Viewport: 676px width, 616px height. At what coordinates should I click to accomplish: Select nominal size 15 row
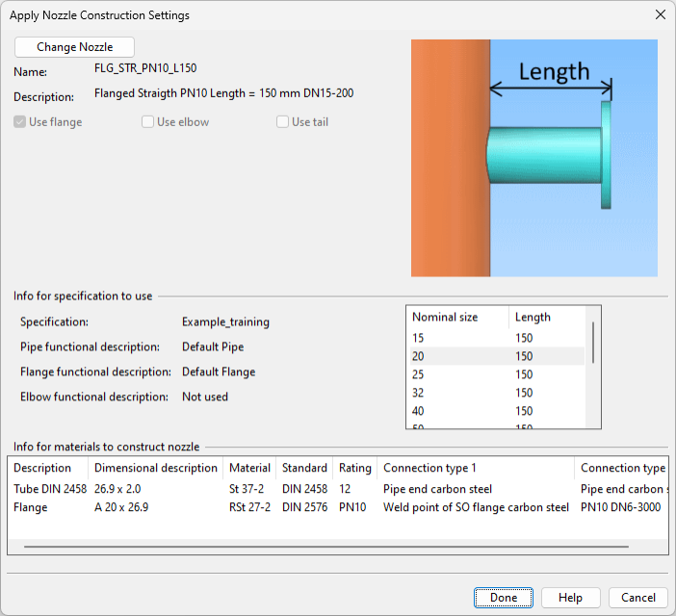point(496,338)
